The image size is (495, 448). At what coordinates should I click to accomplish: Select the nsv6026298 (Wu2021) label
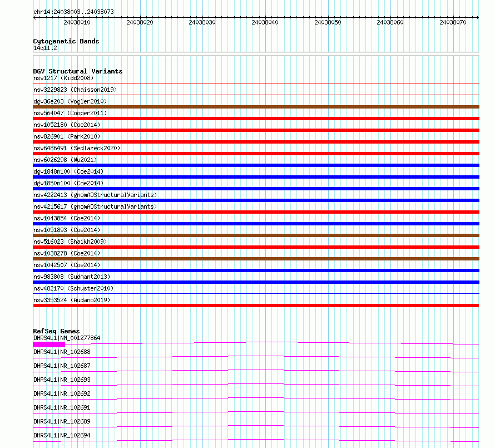65,160
